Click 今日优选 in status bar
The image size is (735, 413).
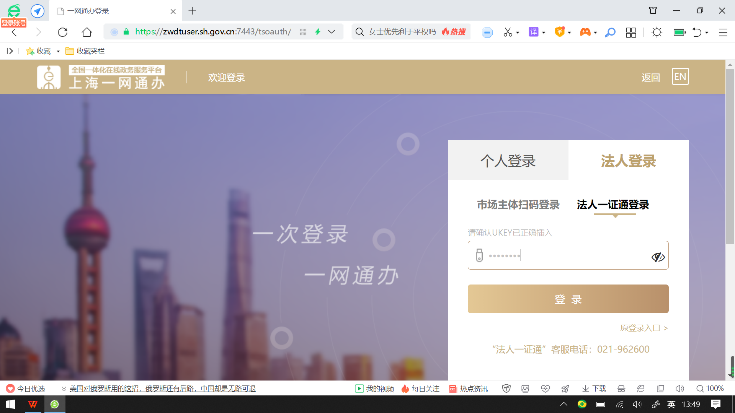pyautogui.click(x=26, y=389)
